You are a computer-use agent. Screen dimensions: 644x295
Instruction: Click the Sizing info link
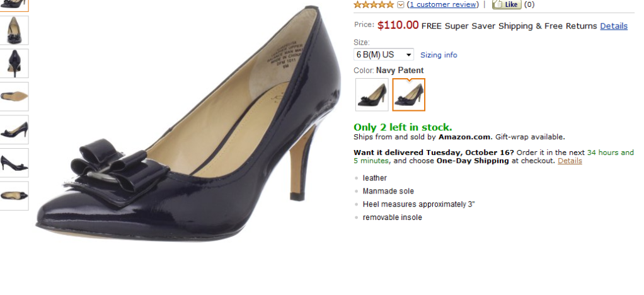439,55
